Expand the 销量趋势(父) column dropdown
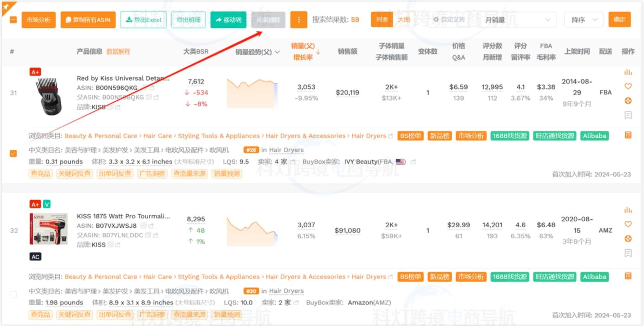This screenshot has width=644, height=326. 278,52
